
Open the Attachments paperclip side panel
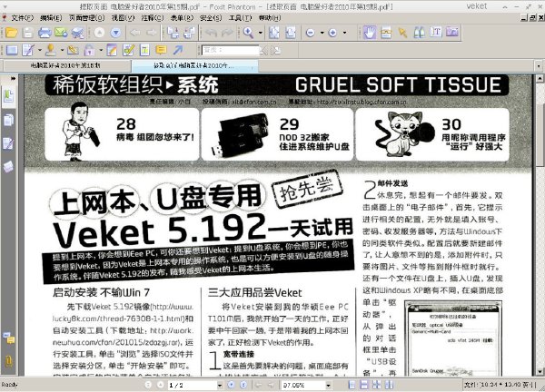point(8,362)
